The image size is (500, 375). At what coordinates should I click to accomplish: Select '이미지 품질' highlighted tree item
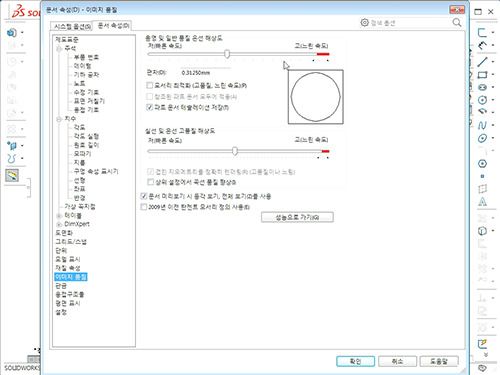pyautogui.click(x=71, y=277)
